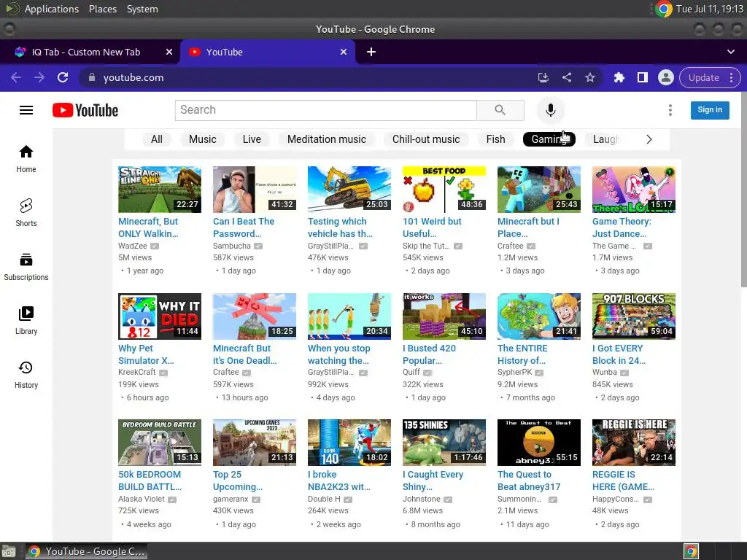Click excavator thumbnail with 25:03 duration
This screenshot has height=560, width=747.
[x=349, y=190]
